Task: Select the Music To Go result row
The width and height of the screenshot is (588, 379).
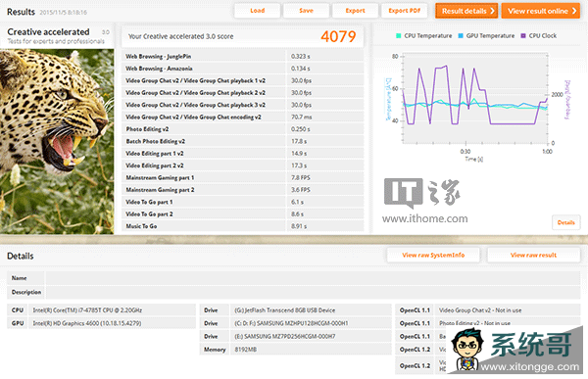Action: [x=243, y=226]
